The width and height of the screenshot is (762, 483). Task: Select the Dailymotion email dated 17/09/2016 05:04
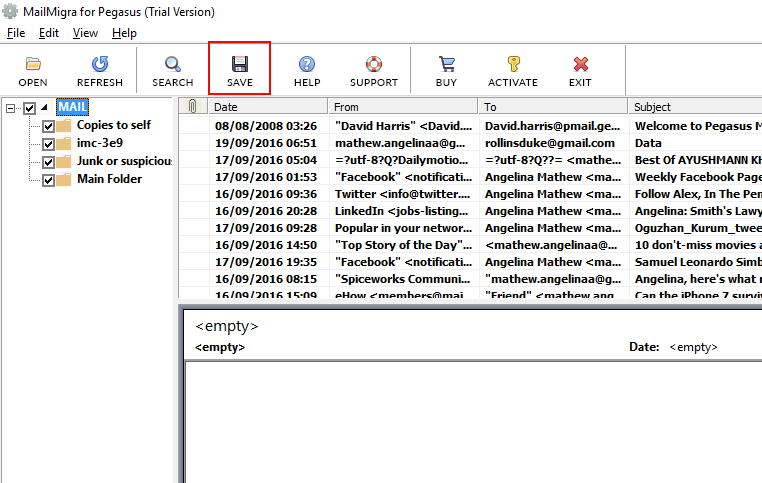coord(470,160)
